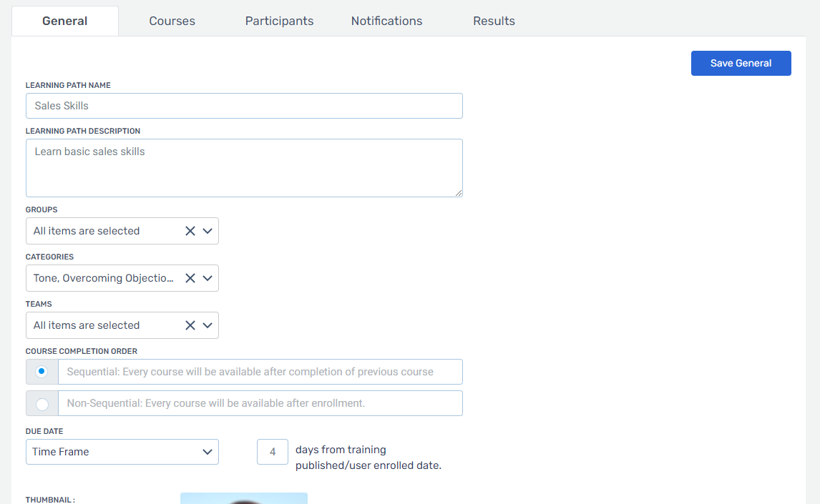Clear the Groups selection with X icon

[x=190, y=231]
